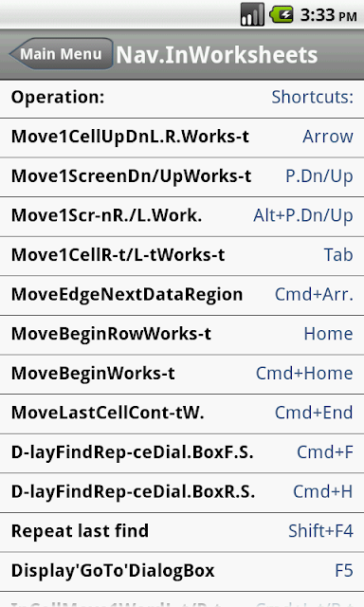Image resolution: width=364 pixels, height=607 pixels.
Task: Tap the Shortcuts: column header
Action: 312,97
